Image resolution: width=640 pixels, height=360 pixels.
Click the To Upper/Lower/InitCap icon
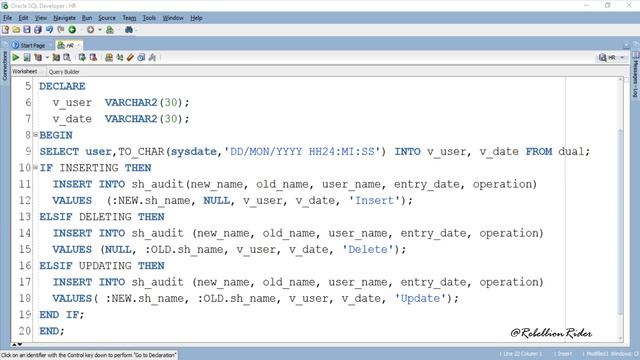(x=120, y=58)
